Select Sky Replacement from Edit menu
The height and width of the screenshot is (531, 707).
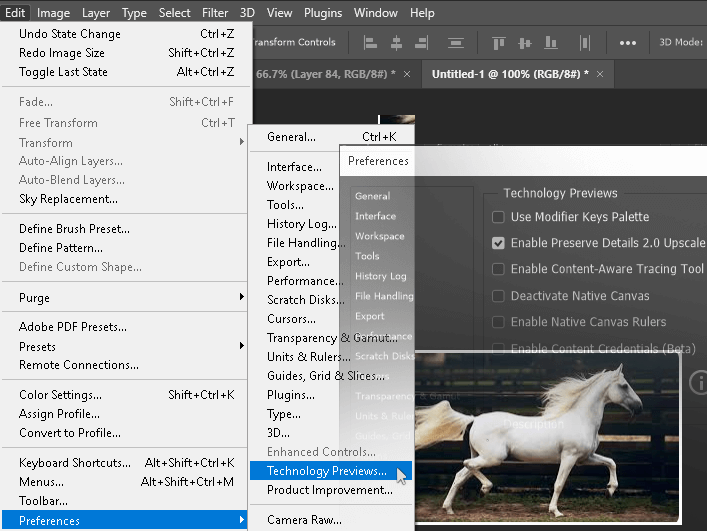[x=126, y=199]
